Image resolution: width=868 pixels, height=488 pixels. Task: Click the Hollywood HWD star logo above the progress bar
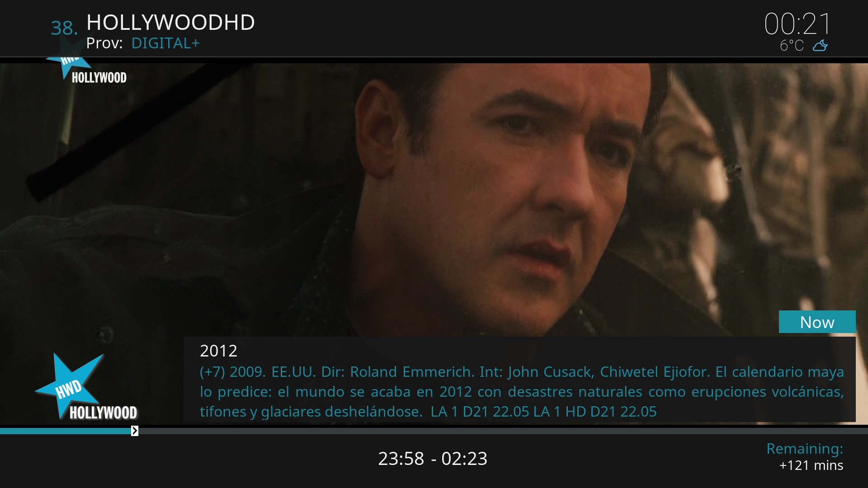(86, 387)
